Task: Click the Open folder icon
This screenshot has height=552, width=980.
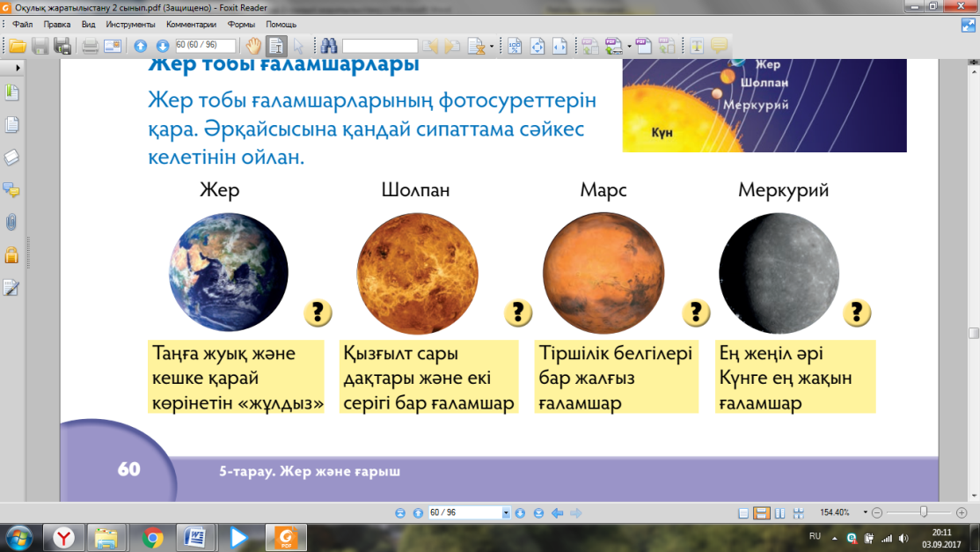Action: 18,46
